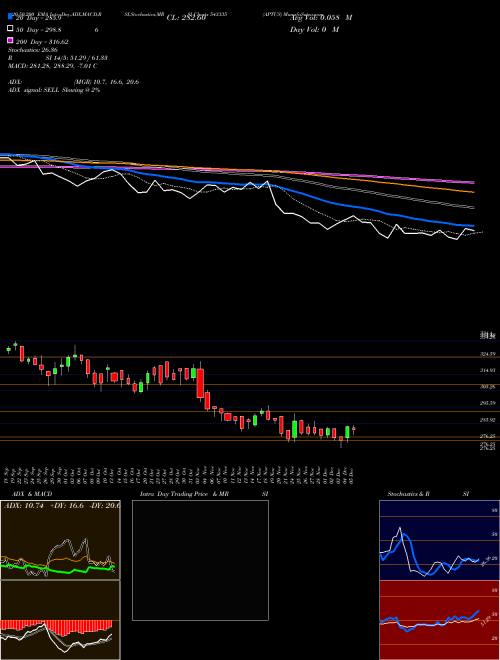Click the 'ADX signal: SELL' text
Image resolution: width=500 pixels, height=660 pixels.
[35, 90]
